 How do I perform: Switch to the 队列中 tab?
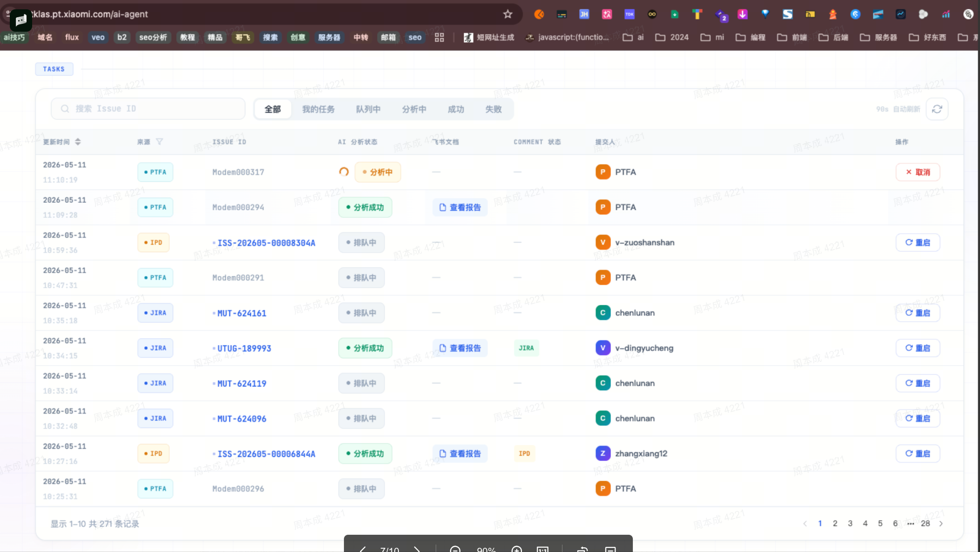point(368,109)
